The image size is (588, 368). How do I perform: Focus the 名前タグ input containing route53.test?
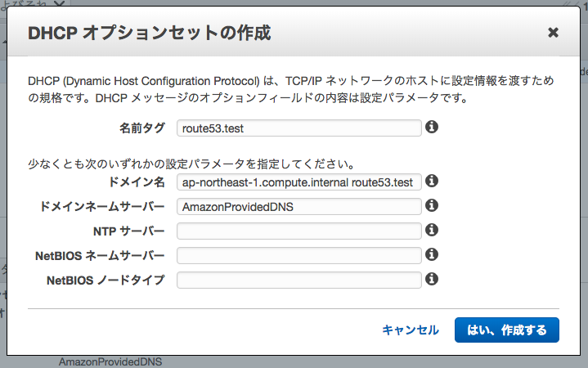[x=298, y=128]
